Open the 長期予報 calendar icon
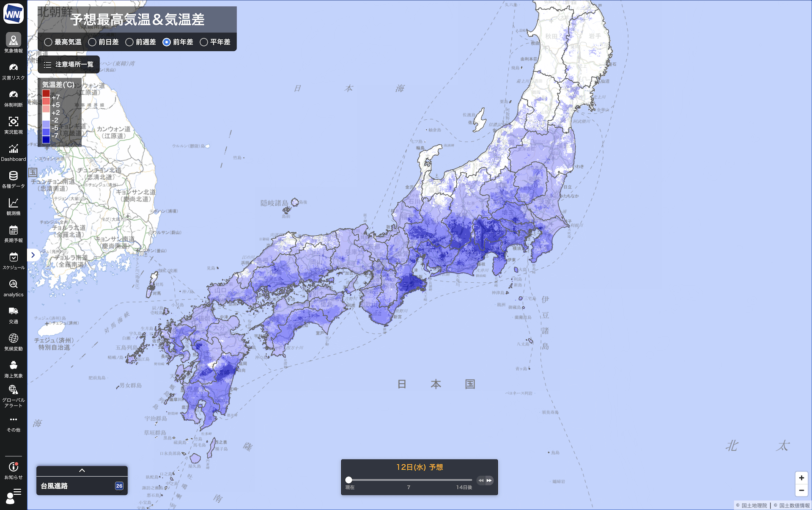The height and width of the screenshot is (510, 812). point(14,230)
